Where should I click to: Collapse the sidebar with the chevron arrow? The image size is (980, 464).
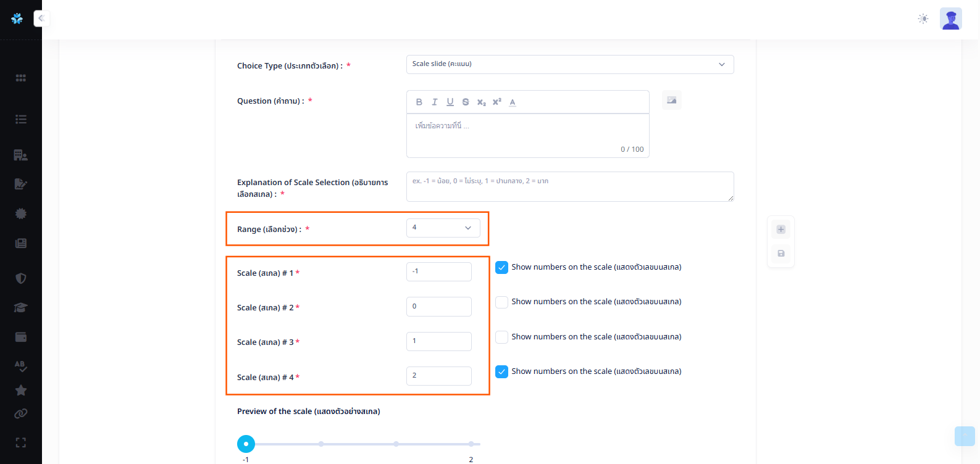coord(41,19)
